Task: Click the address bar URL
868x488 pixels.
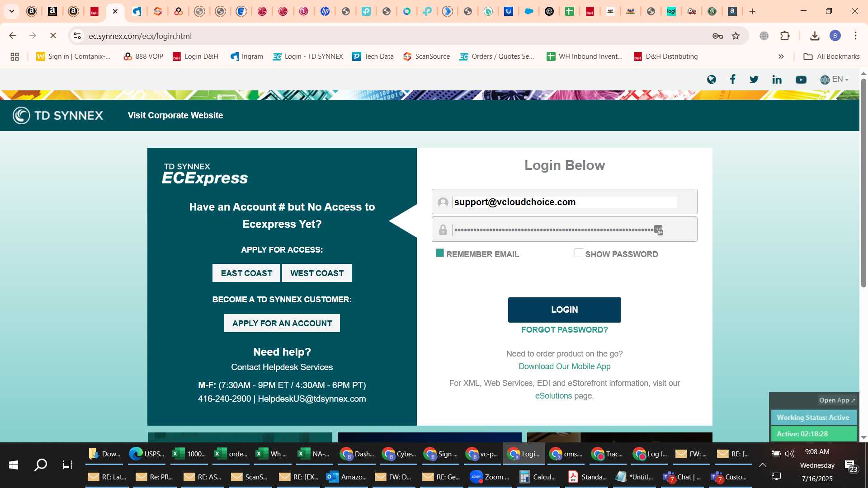Action: [x=140, y=36]
